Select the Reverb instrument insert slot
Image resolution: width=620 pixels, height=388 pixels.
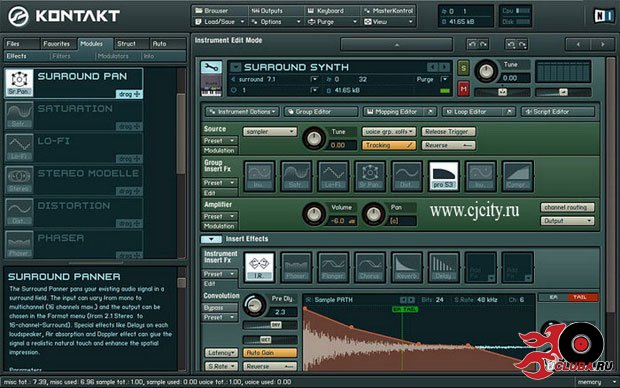click(407, 267)
